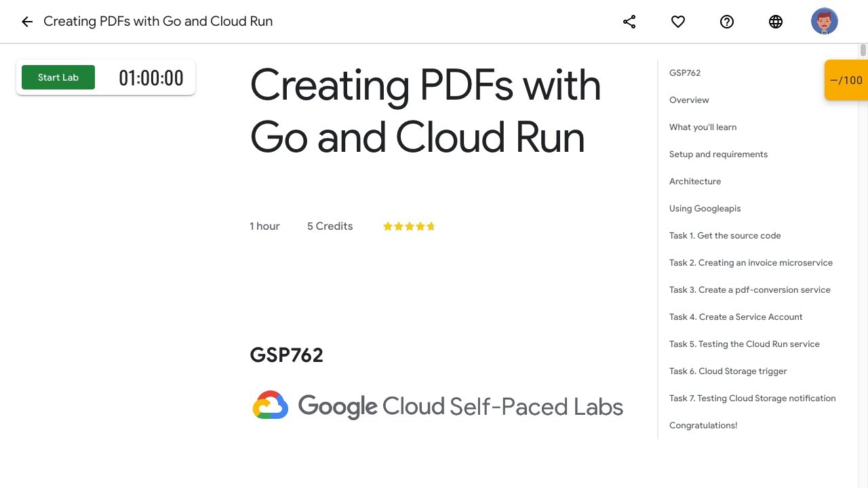Open Task 2. Creating an invoice microservice
Viewport: 868px width, 488px height.
(x=751, y=262)
